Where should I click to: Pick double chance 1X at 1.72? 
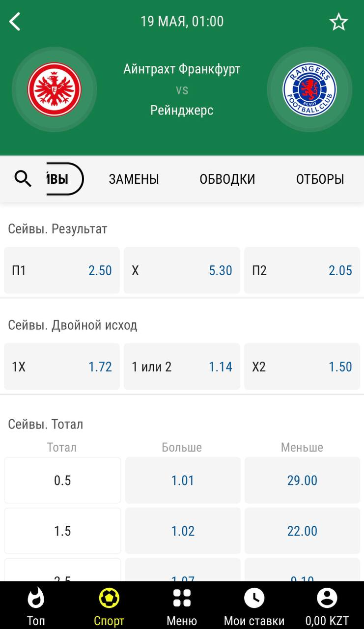(x=62, y=367)
